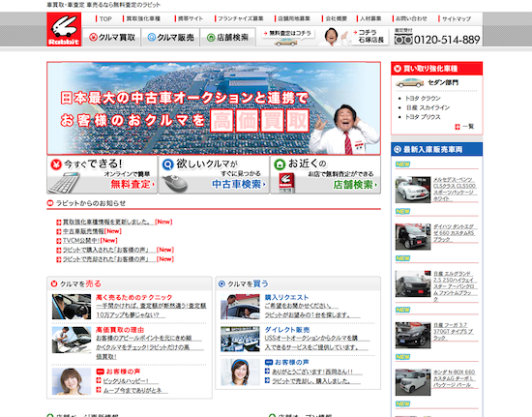Click the 購入リクエスト heading link

coord(286,298)
